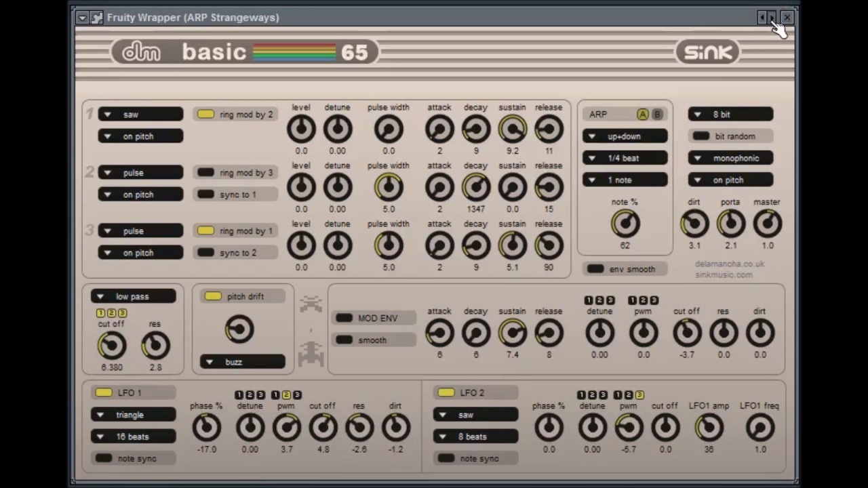Open oscillator 1 on pitch dropdown

click(x=140, y=136)
